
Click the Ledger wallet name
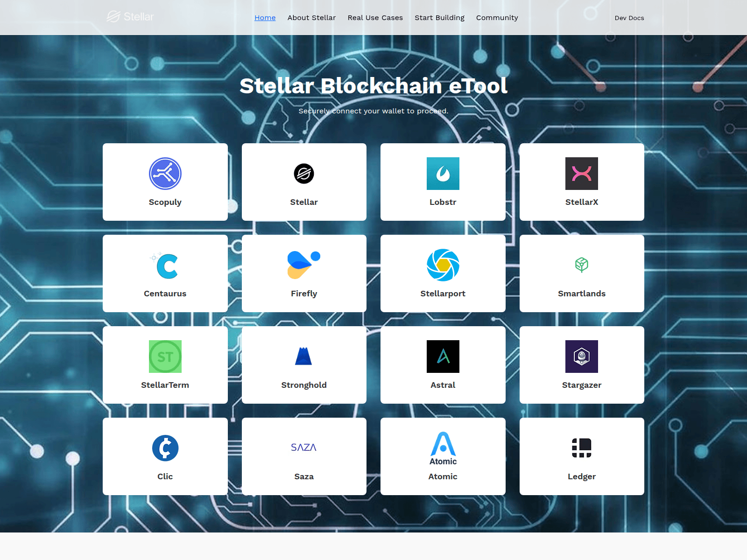tap(582, 476)
